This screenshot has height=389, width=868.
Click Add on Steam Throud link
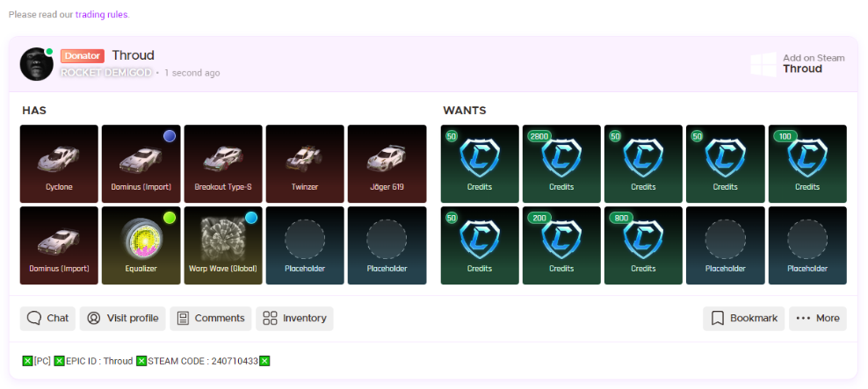pyautogui.click(x=814, y=63)
